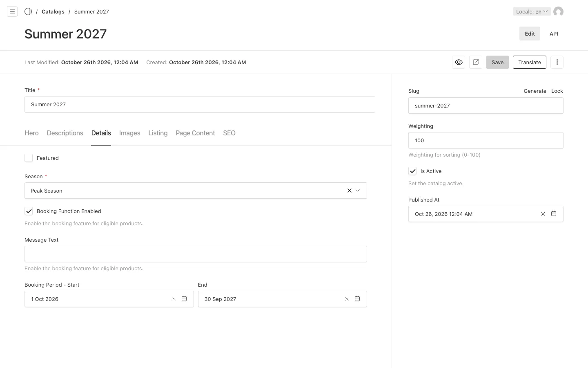Open in new window icon
Screen dimensions: 588x368
(x=476, y=62)
